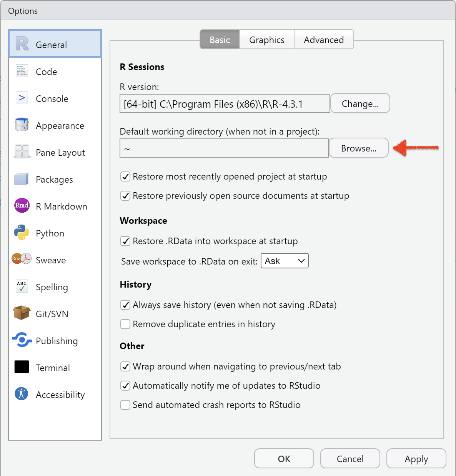Image resolution: width=456 pixels, height=476 pixels.
Task: Toggle automatic notification of RStudio updates
Action: coord(125,386)
